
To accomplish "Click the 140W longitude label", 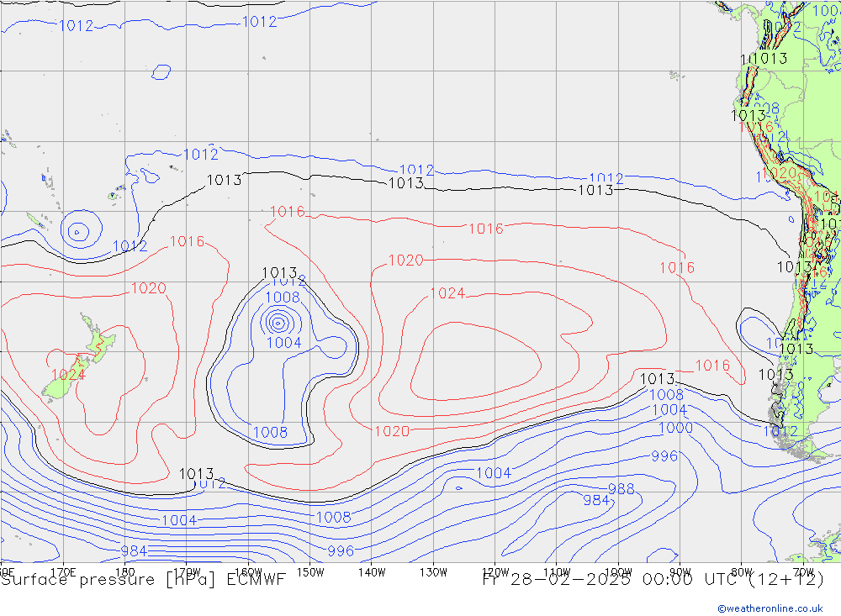I will tap(372, 572).
